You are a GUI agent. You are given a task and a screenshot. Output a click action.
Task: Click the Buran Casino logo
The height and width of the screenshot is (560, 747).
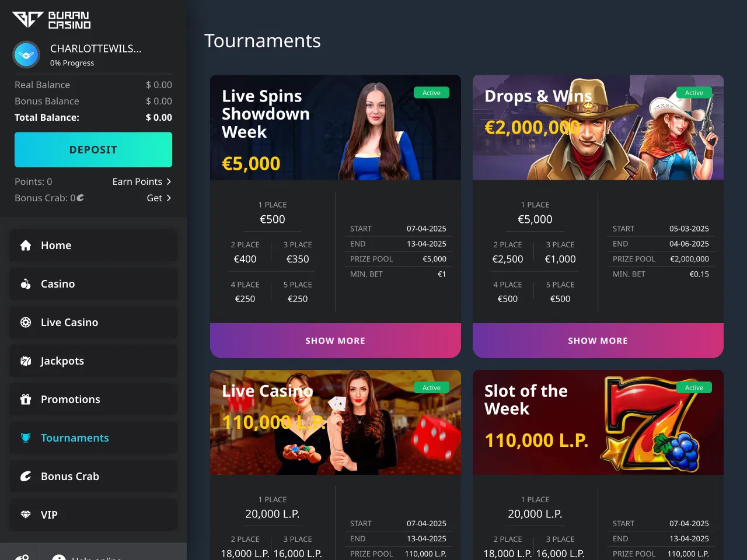pos(51,20)
